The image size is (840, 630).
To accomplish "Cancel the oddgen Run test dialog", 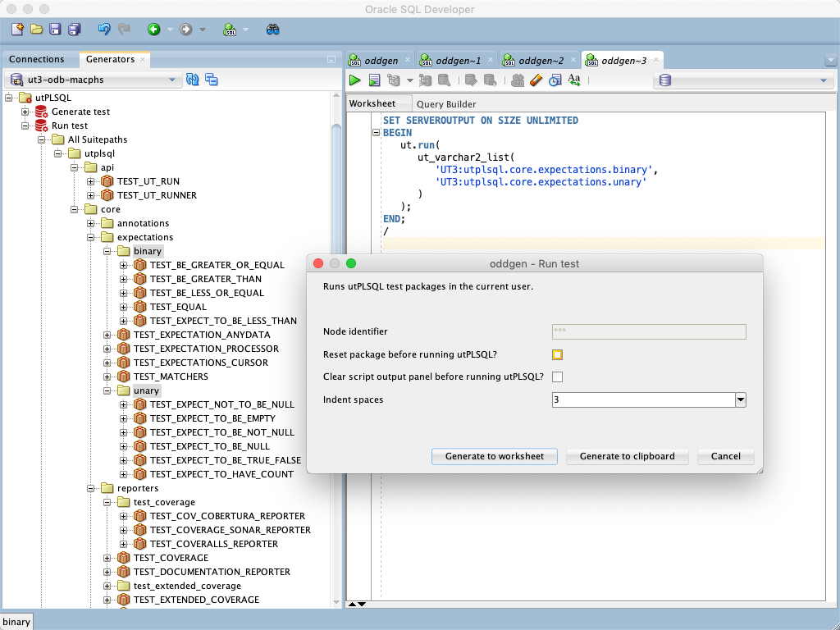I will pyautogui.click(x=725, y=456).
